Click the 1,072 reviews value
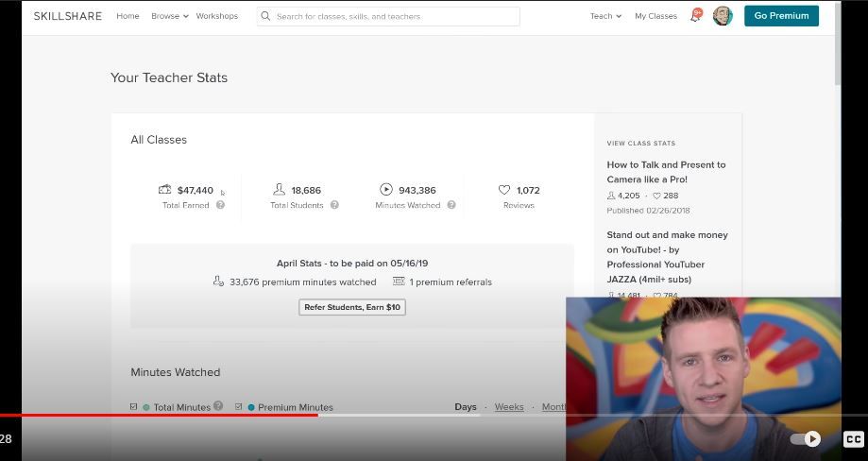868x461 pixels. [x=528, y=191]
